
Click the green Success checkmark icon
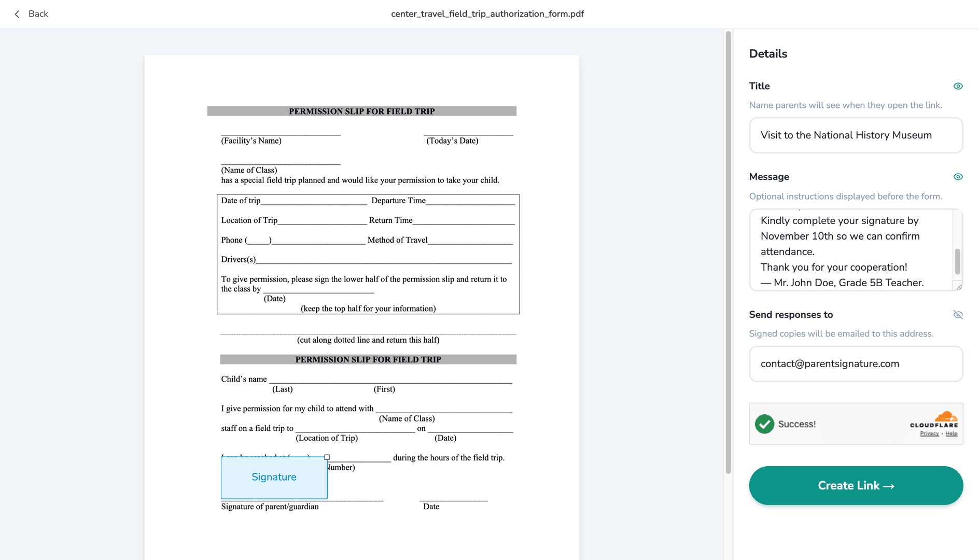click(x=764, y=424)
